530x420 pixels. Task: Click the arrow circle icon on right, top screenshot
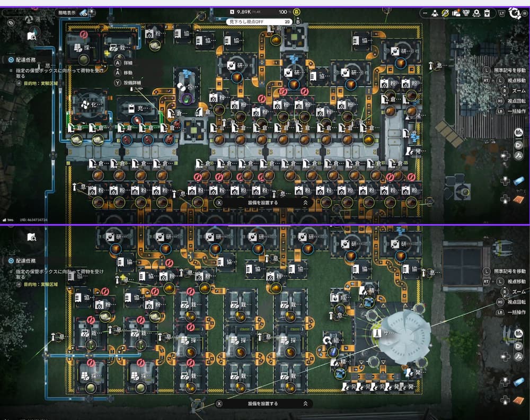tap(518, 145)
